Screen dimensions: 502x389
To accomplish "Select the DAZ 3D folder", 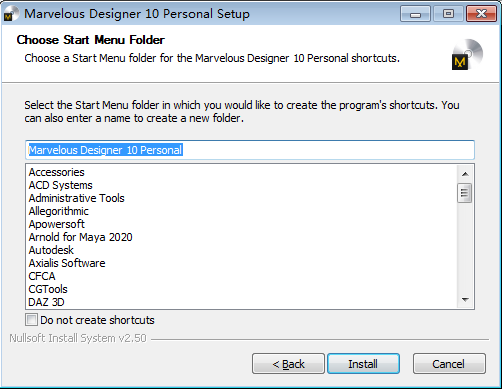I will pyautogui.click(x=46, y=302).
